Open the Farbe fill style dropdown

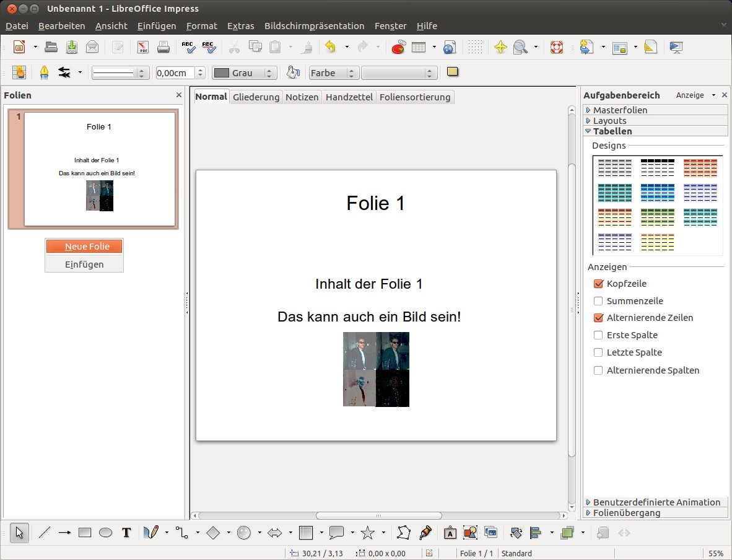[334, 73]
